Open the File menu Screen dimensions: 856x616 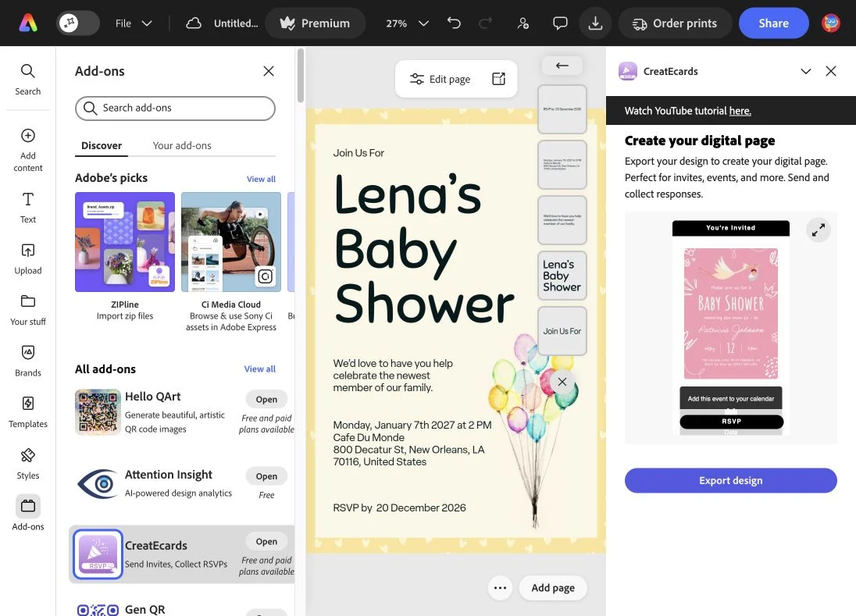click(x=123, y=23)
